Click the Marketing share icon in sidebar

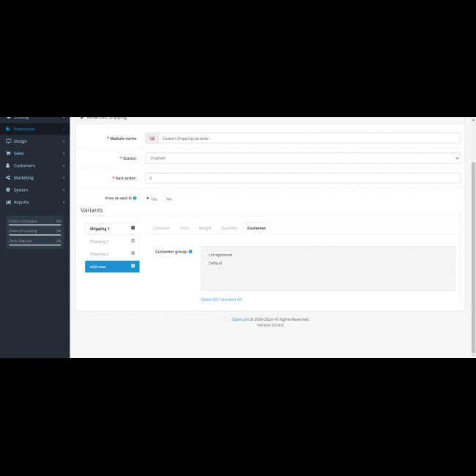coord(8,177)
